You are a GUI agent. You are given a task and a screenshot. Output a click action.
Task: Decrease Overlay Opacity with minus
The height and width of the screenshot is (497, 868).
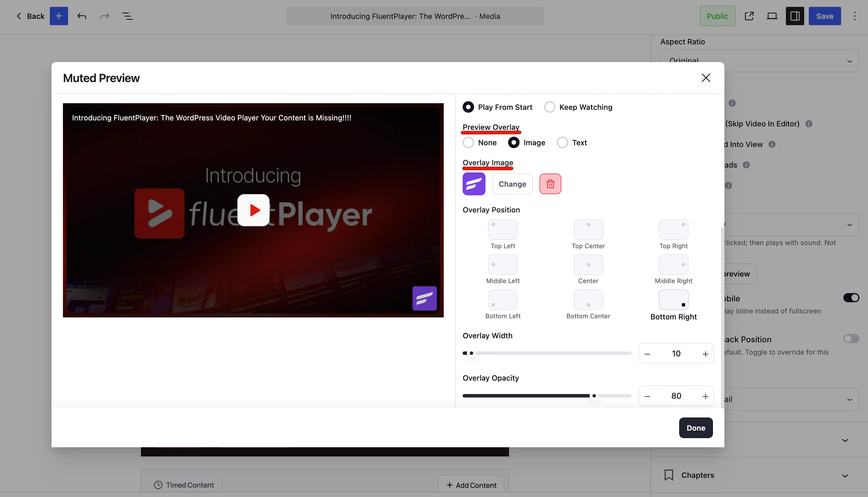(x=647, y=396)
